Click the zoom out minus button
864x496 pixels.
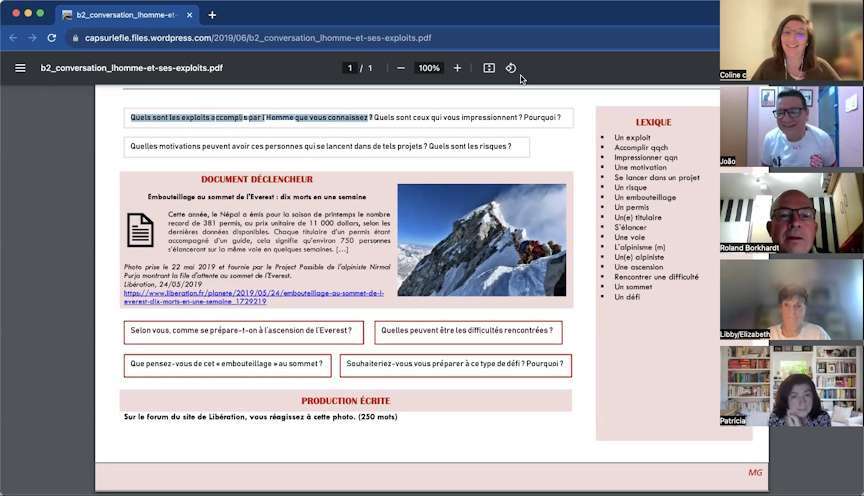(x=401, y=68)
